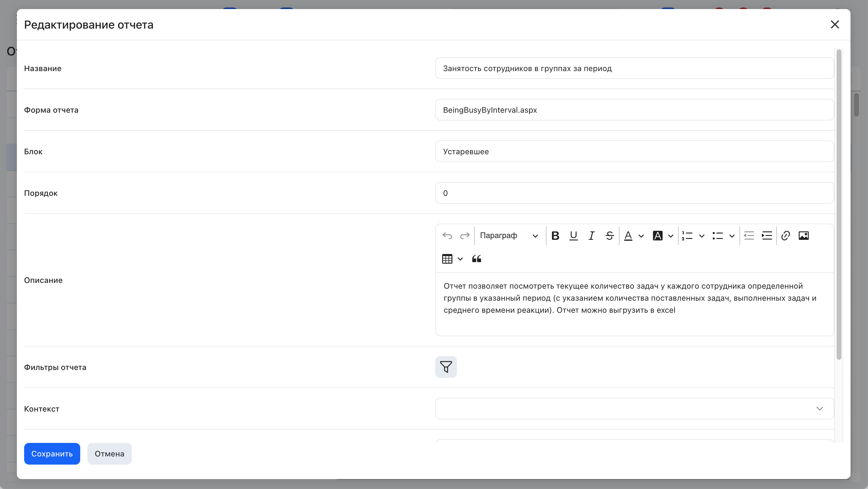Viewport: 868px width, 489px height.
Task: Open the Контекст dropdown
Action: point(635,409)
